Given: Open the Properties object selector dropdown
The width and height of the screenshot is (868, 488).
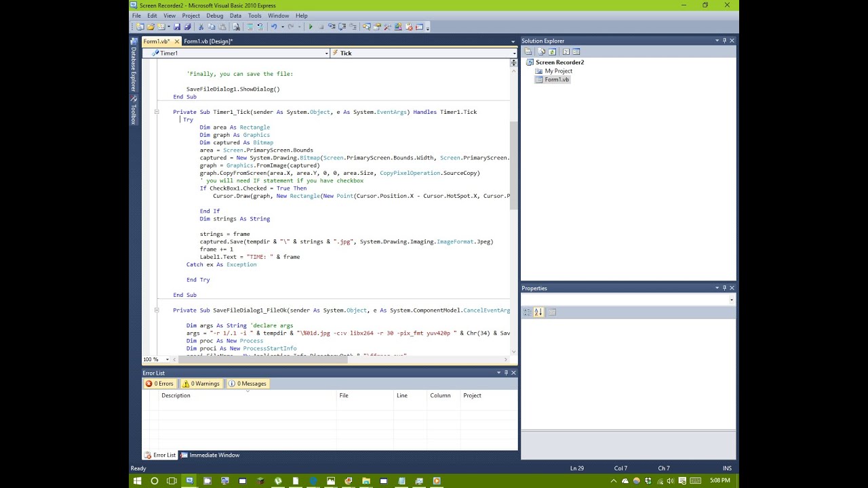Looking at the screenshot, I should 731,300.
